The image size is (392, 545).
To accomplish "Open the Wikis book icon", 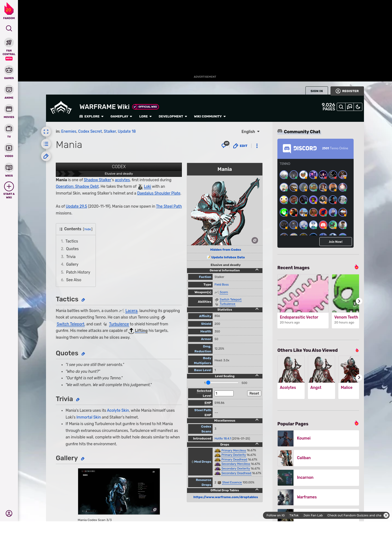I will [9, 168].
